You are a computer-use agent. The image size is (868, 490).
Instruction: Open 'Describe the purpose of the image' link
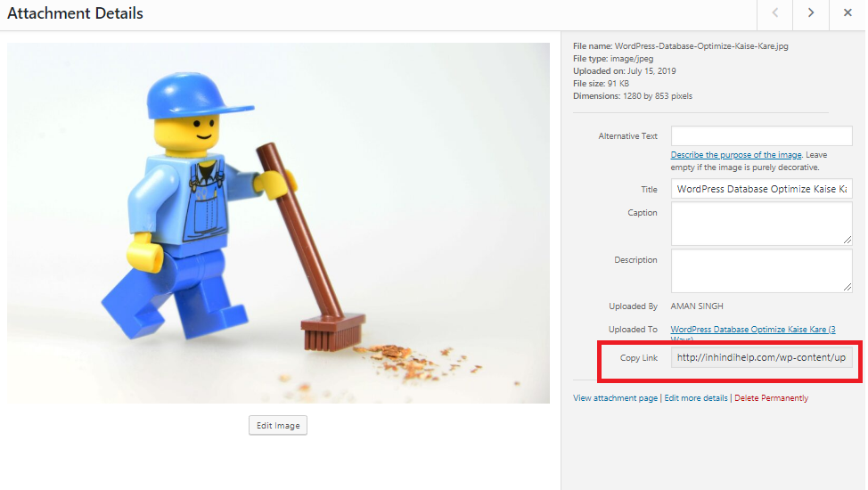(x=735, y=155)
